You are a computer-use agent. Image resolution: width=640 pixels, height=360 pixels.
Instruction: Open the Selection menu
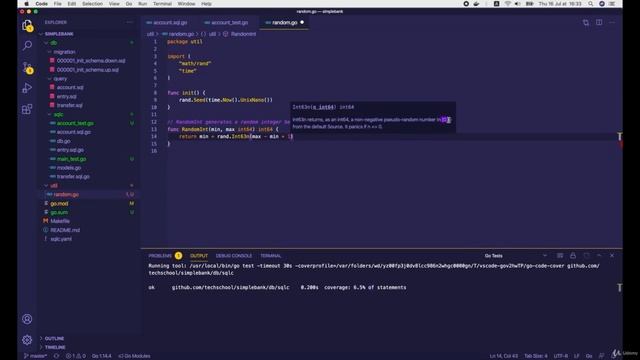[92, 4]
